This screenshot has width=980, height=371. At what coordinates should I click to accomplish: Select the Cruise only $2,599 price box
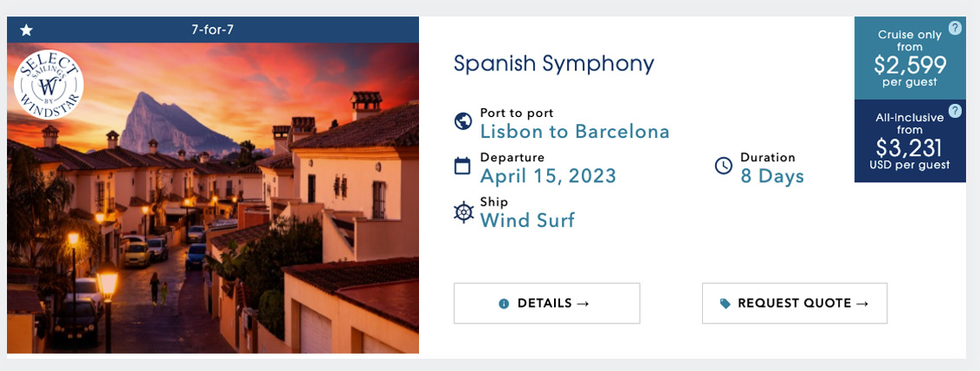909,59
